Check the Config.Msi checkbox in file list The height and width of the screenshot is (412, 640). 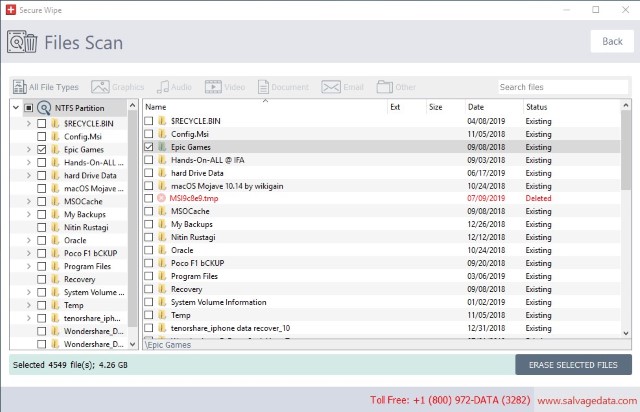point(149,134)
